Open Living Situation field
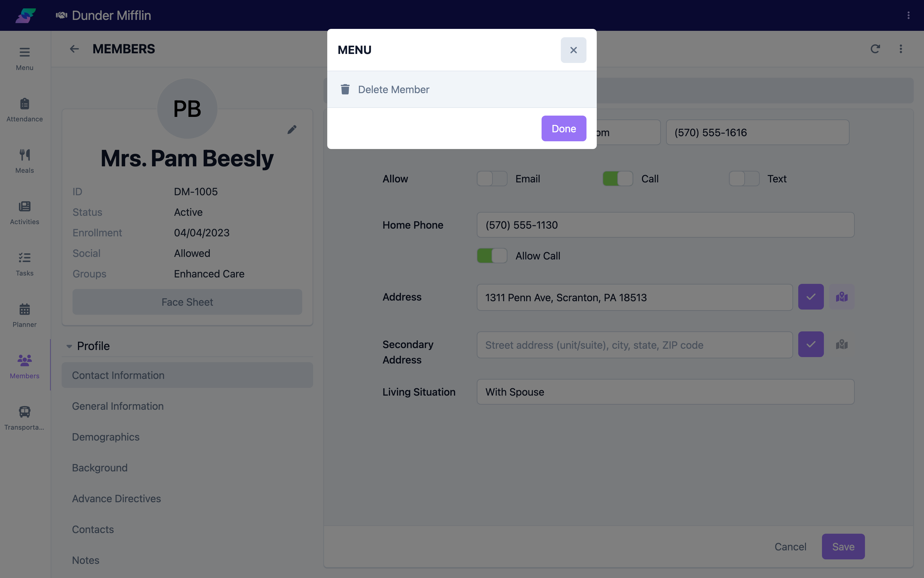The height and width of the screenshot is (578, 924). [x=665, y=392]
